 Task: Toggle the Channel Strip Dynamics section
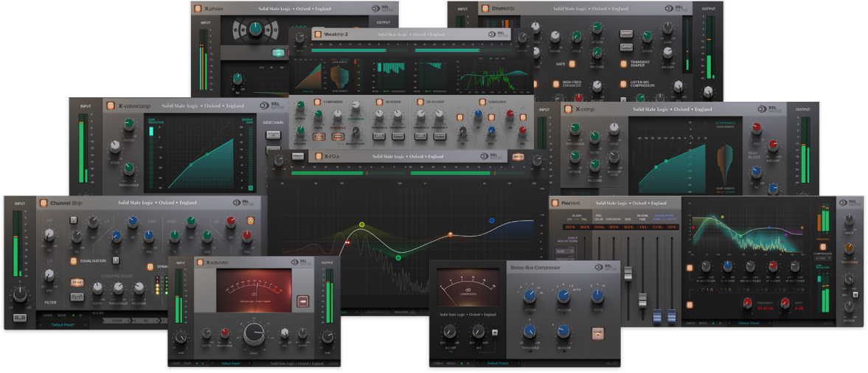pos(150,267)
